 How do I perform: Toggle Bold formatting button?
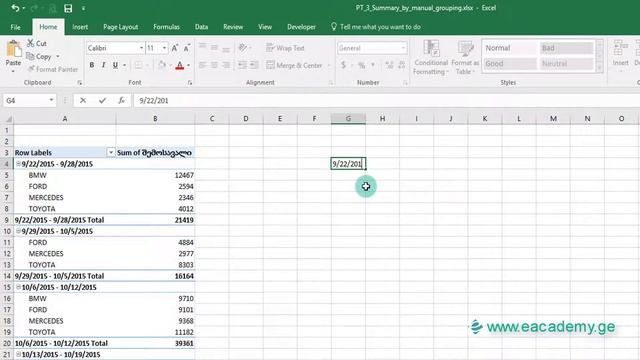(92, 65)
